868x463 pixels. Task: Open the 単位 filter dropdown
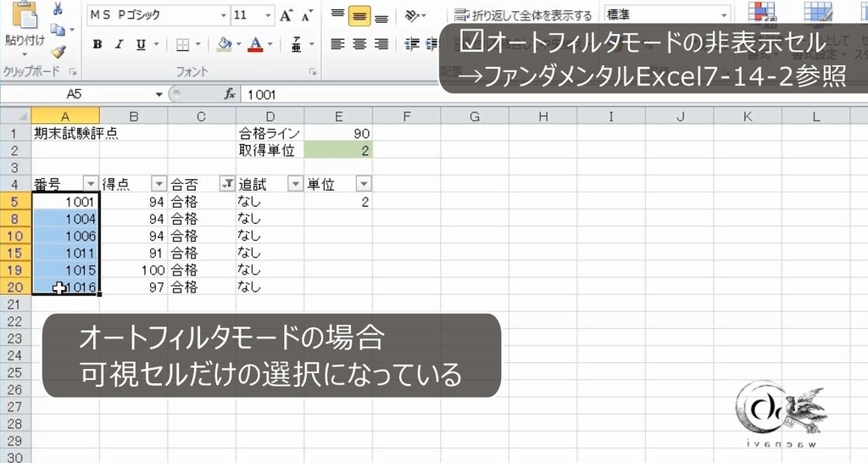pyautogui.click(x=364, y=184)
